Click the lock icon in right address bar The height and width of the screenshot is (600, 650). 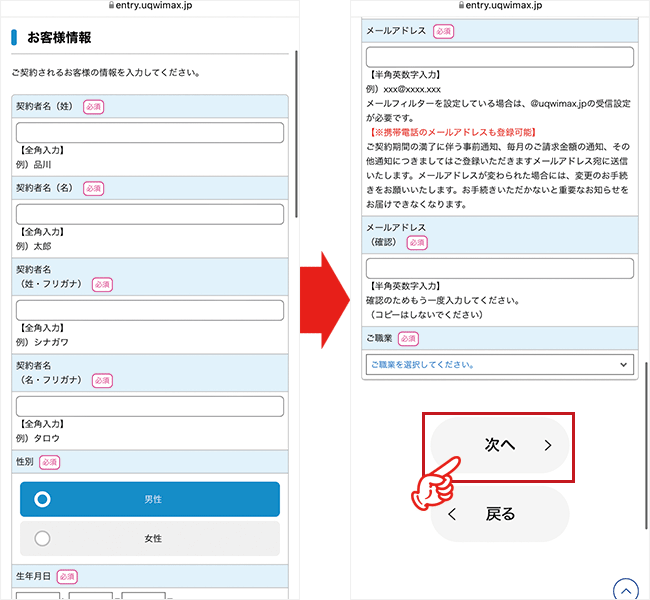tap(461, 5)
